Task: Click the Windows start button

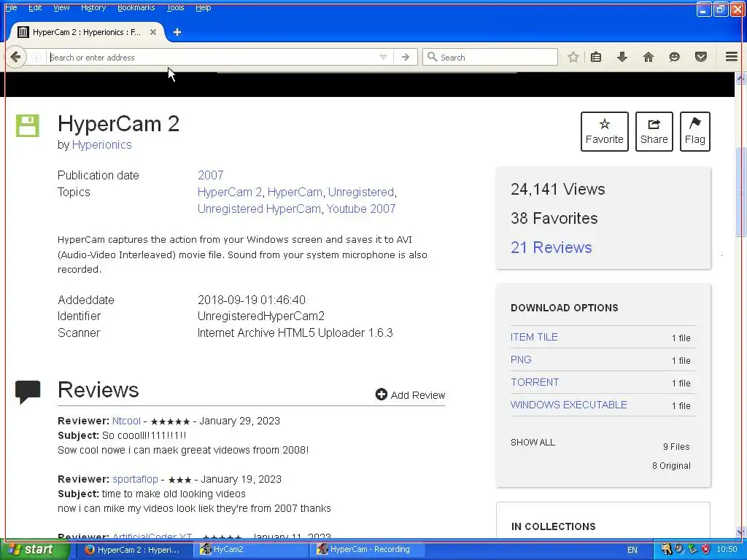Action: [34, 550]
